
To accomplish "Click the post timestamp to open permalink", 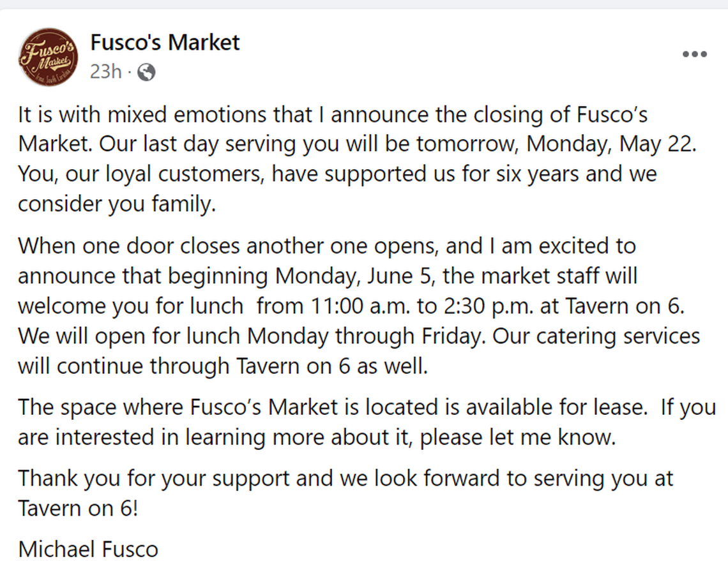I will (x=105, y=72).
